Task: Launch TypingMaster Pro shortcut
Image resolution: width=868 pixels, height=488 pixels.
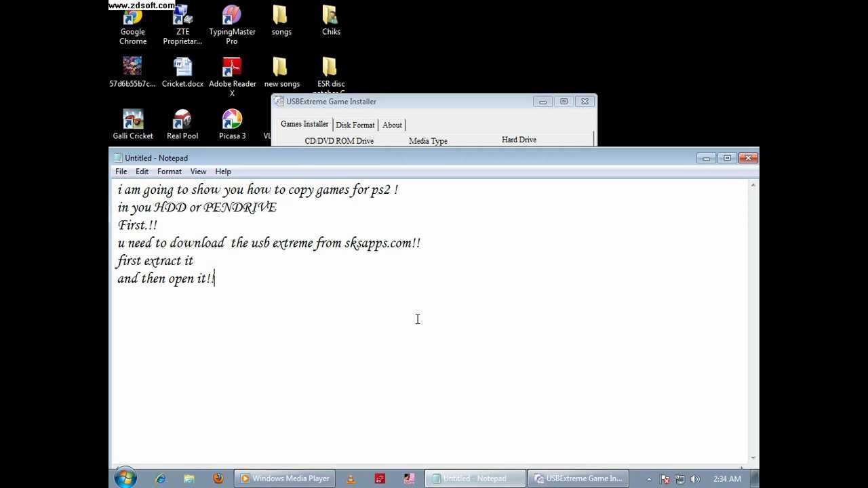Action: [232, 26]
